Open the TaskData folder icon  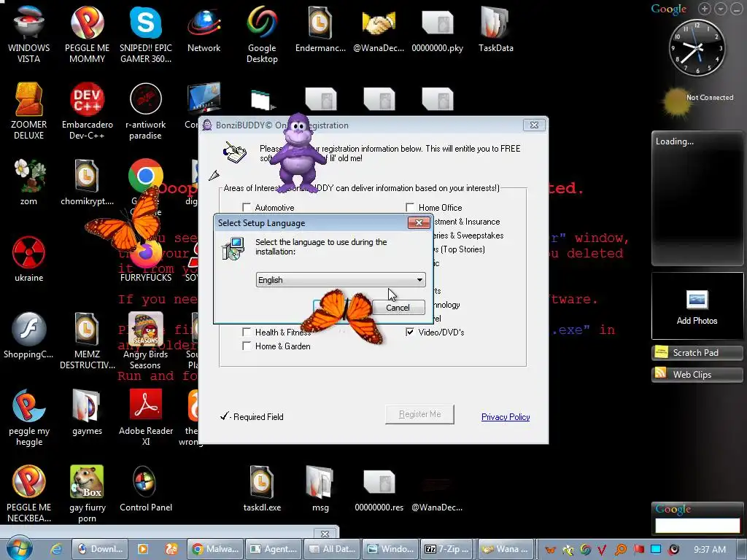pos(495,29)
